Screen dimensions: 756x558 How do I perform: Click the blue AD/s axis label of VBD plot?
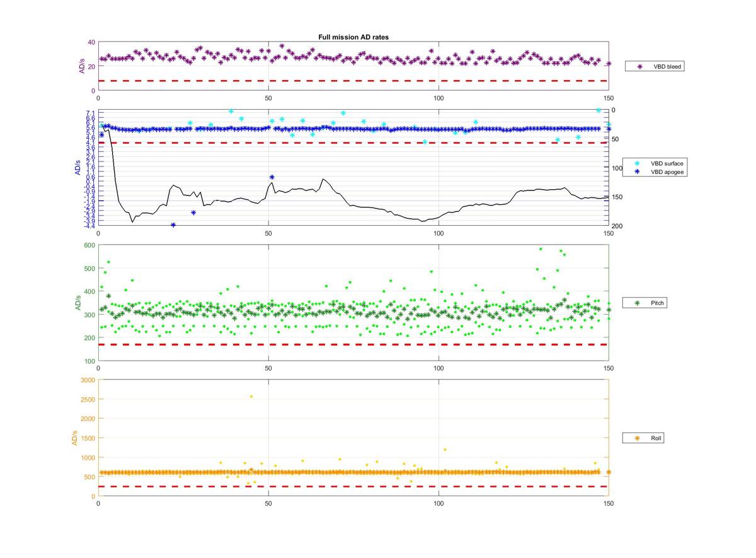77,168
